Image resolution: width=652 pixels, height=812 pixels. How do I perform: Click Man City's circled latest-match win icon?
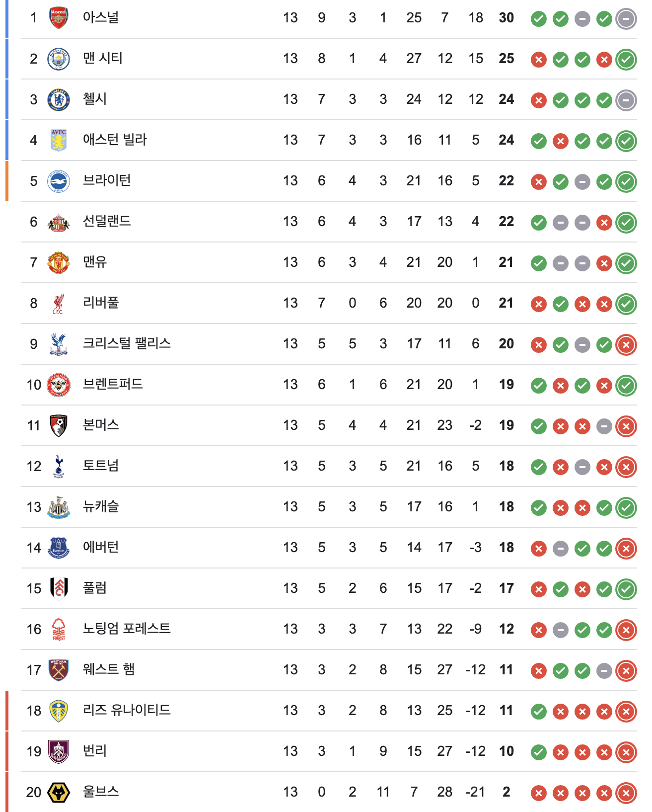coord(626,60)
